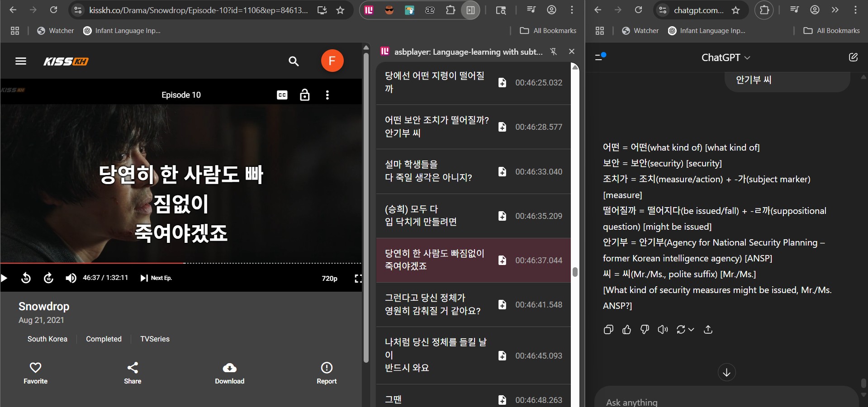Add Snowdrop to Favorite

(35, 373)
